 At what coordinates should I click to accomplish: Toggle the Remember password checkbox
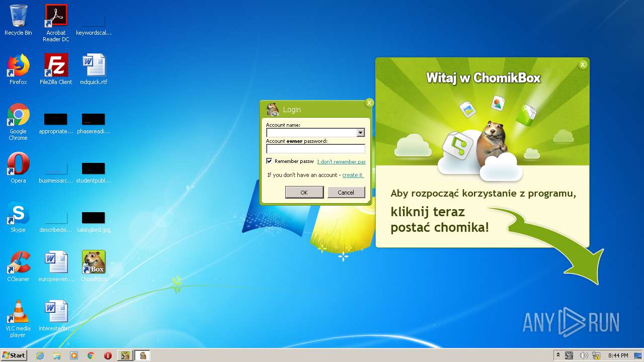[x=269, y=161]
